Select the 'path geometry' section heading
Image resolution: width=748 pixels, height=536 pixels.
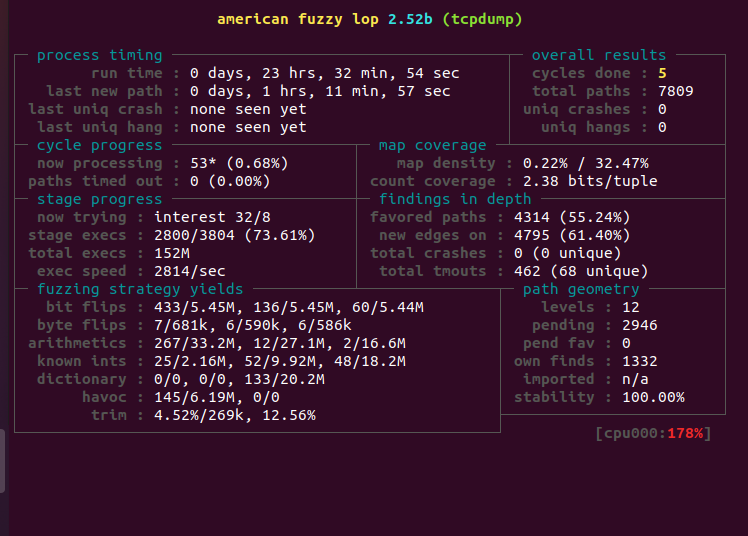[581, 289]
